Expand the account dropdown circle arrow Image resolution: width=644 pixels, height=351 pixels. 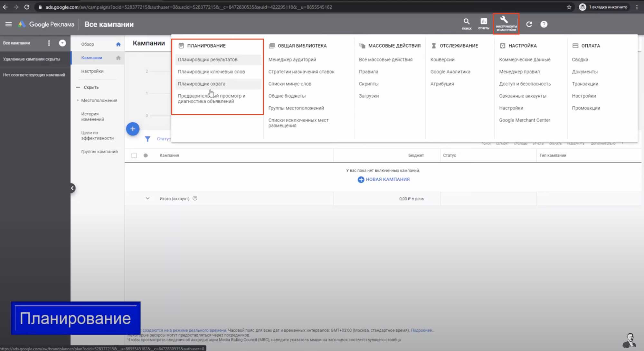pyautogui.click(x=62, y=43)
